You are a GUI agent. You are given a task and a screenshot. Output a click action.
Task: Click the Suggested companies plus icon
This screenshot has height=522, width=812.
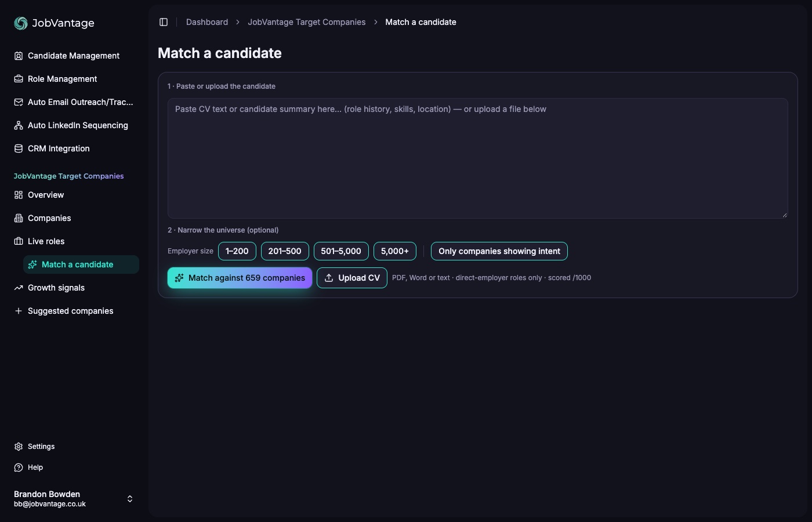click(x=19, y=311)
